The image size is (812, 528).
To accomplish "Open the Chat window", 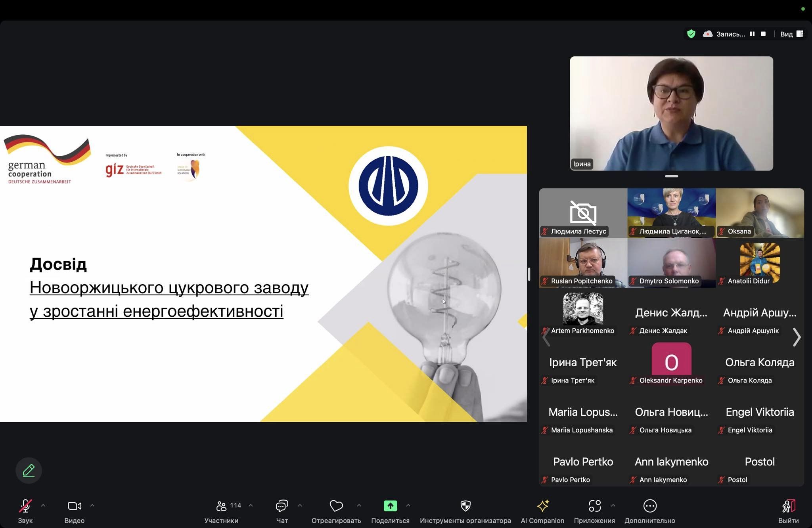I will (x=282, y=506).
